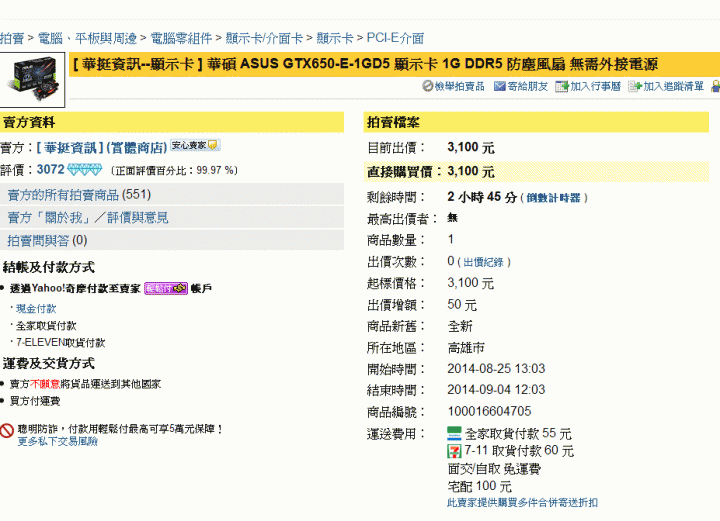Click the 面交/自取 免運費 shipping text
720x521 pixels.
point(494,469)
